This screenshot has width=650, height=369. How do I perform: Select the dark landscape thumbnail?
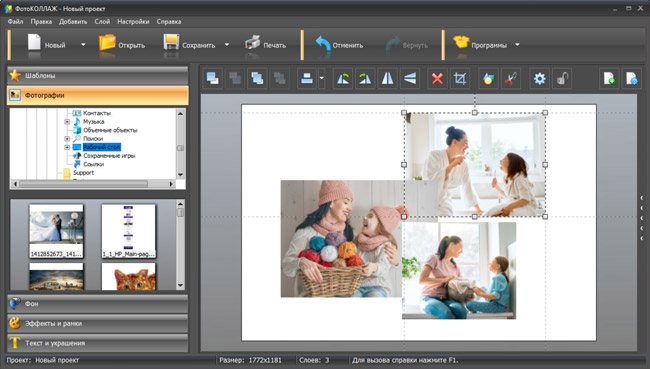click(56, 277)
